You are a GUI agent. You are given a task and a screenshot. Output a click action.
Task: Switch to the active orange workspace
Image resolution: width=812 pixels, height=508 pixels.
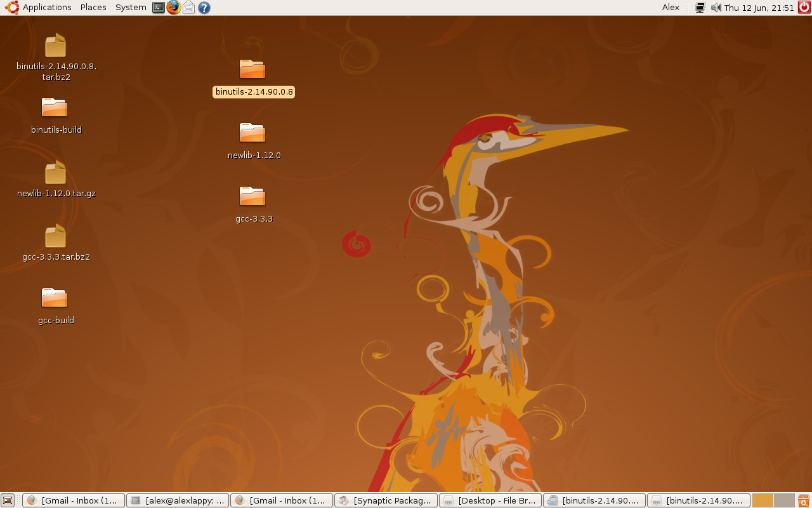click(763, 500)
